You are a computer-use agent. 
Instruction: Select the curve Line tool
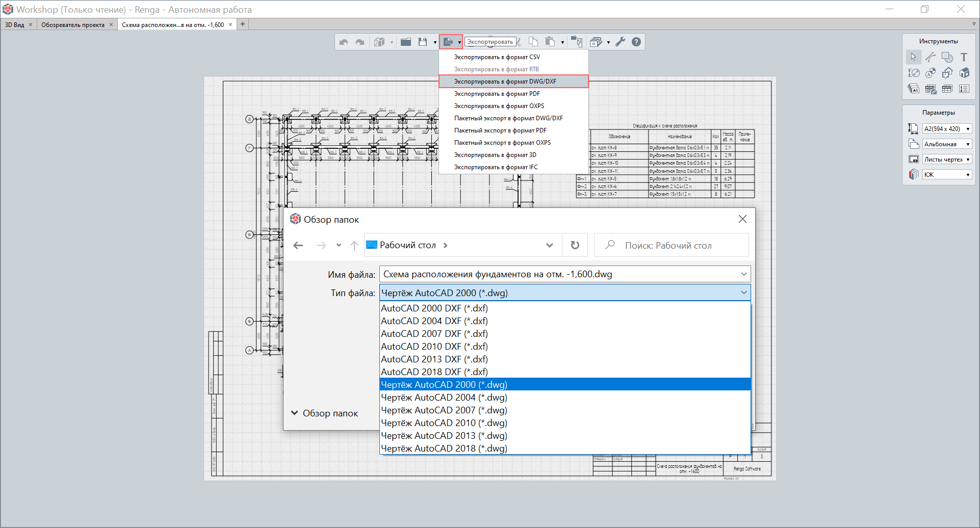931,57
